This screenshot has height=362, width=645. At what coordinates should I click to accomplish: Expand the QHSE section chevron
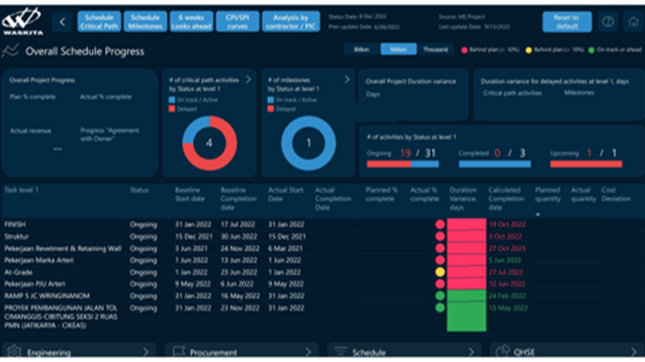(x=633, y=352)
